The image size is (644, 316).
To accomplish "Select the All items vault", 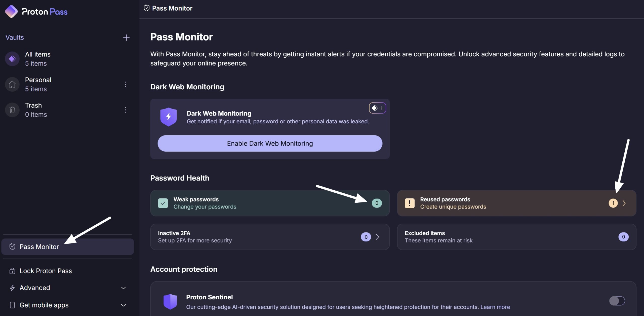I will pyautogui.click(x=68, y=59).
